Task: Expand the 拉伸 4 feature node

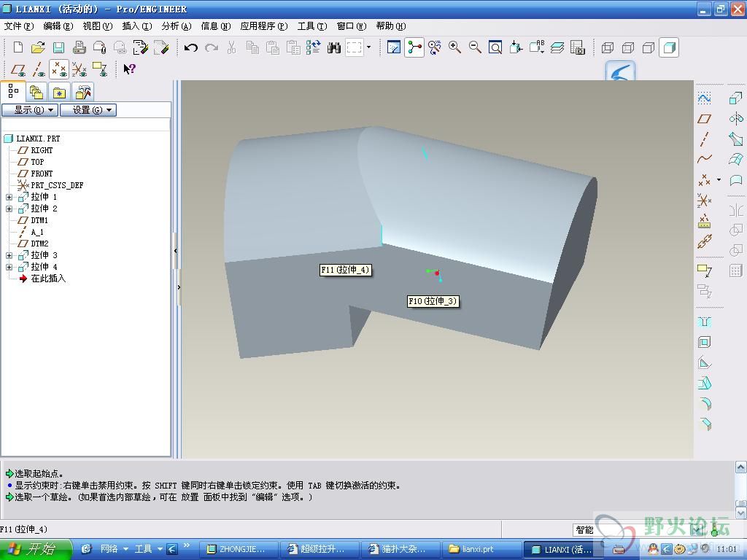Action: click(9, 267)
